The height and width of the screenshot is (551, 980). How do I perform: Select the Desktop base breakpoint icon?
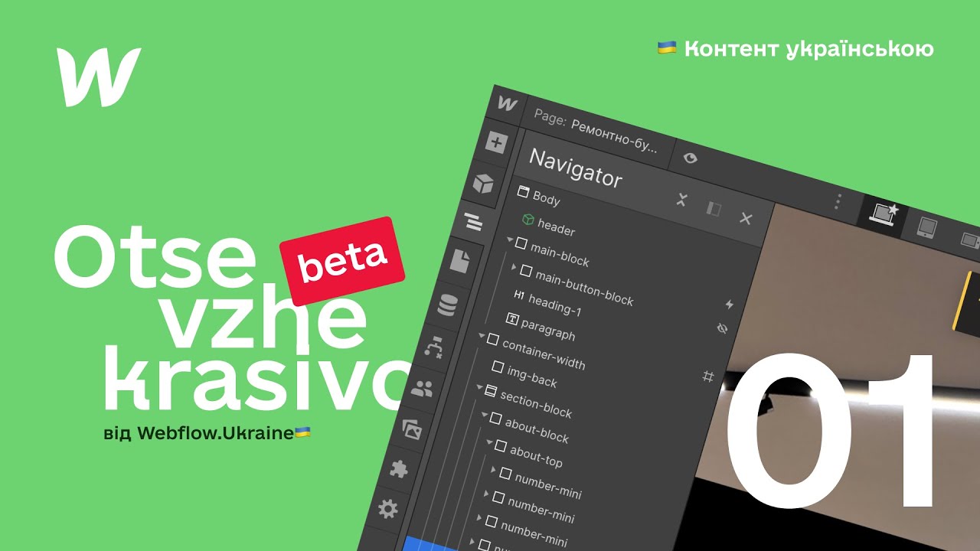coord(884,214)
